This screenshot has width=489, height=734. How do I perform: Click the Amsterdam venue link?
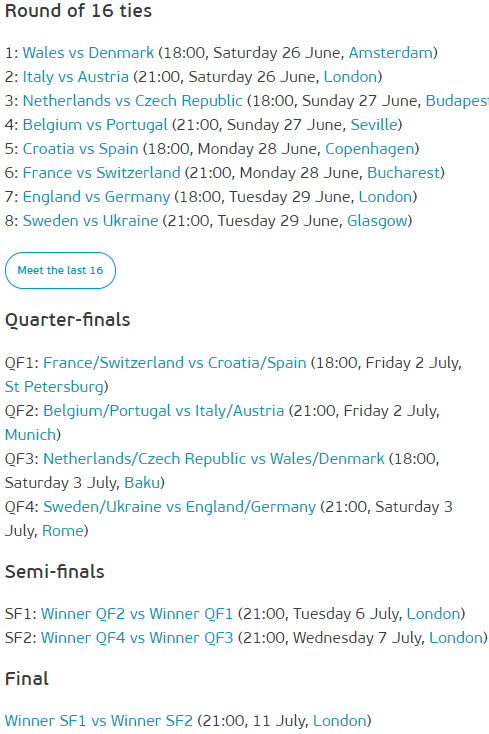[391, 52]
